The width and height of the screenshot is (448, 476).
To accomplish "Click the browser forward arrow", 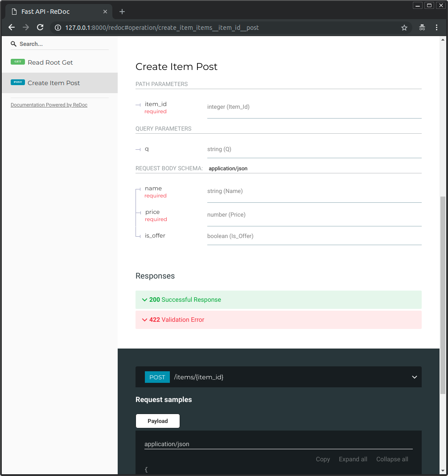I will tap(26, 28).
